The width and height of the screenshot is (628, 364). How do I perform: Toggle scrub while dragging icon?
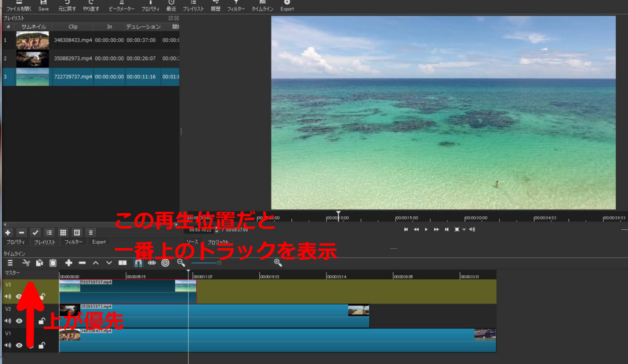click(x=152, y=263)
